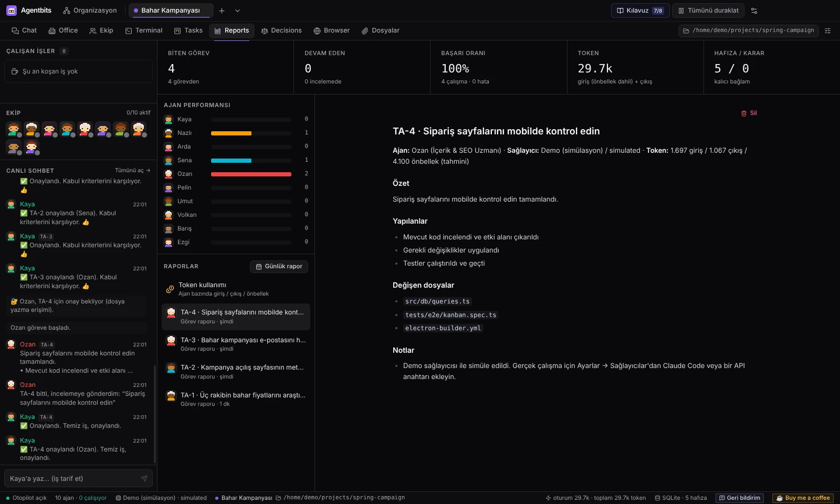Switch to the Chat tab

pyautogui.click(x=24, y=30)
